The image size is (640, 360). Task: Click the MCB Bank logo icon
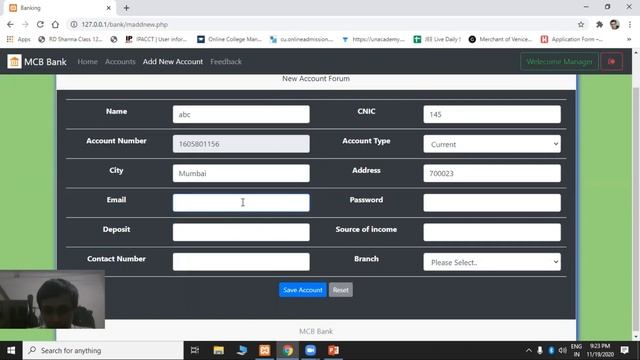[x=14, y=62]
